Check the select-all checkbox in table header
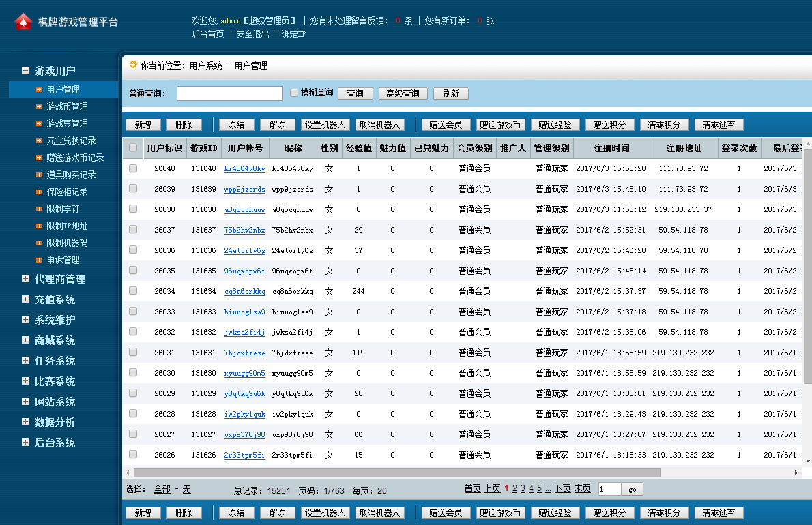The height and width of the screenshot is (525, 812). (133, 148)
